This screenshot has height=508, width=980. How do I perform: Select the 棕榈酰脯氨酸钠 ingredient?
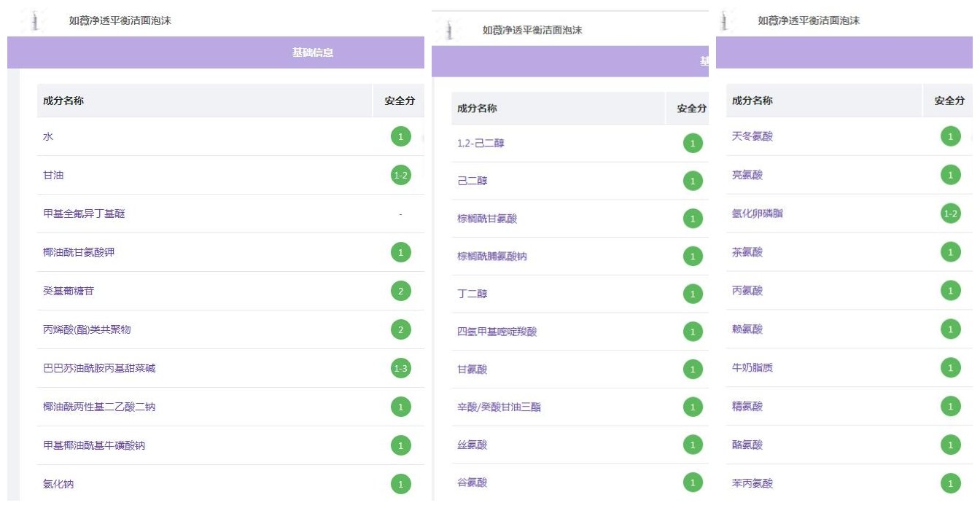tap(491, 257)
